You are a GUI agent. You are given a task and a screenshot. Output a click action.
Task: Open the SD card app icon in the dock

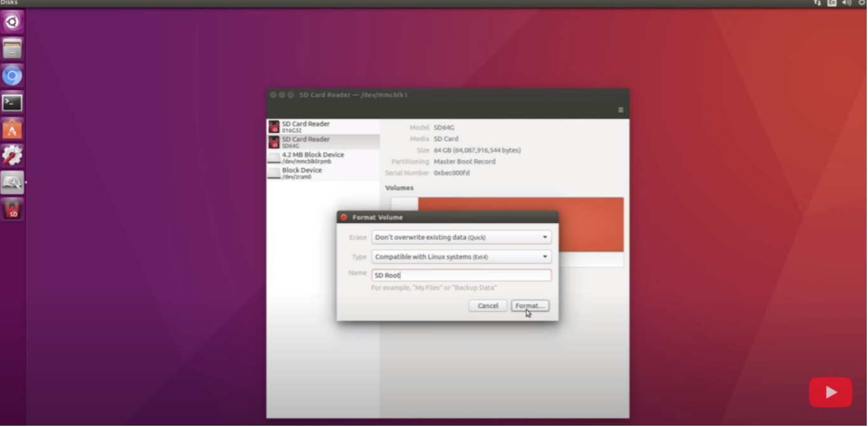click(11, 209)
